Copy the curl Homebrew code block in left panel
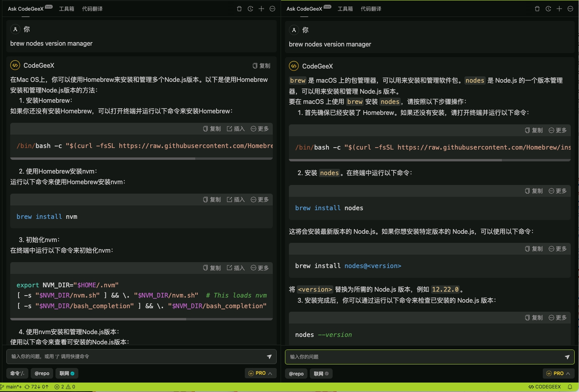This screenshot has width=579, height=392. pos(212,129)
